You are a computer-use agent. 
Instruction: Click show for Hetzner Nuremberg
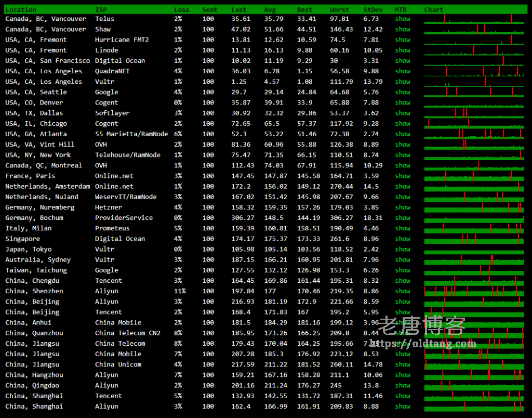[402, 207]
